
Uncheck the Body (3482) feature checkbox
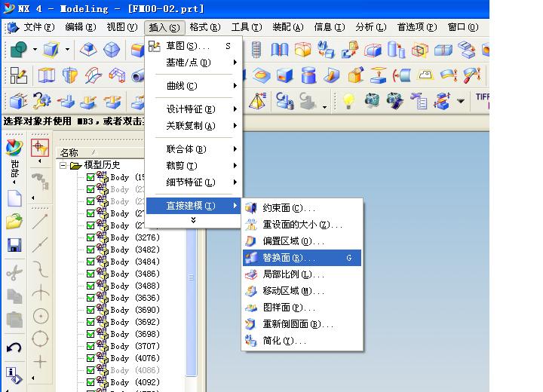(90, 250)
